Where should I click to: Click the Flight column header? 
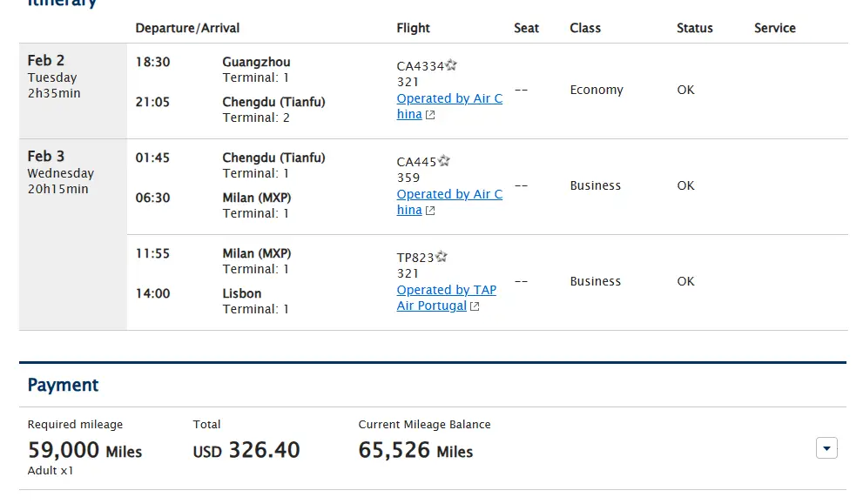click(413, 28)
